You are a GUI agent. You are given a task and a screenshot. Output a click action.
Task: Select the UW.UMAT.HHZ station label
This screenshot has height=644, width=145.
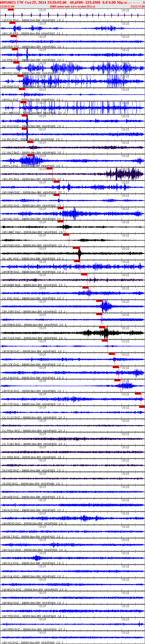tap(34, 232)
